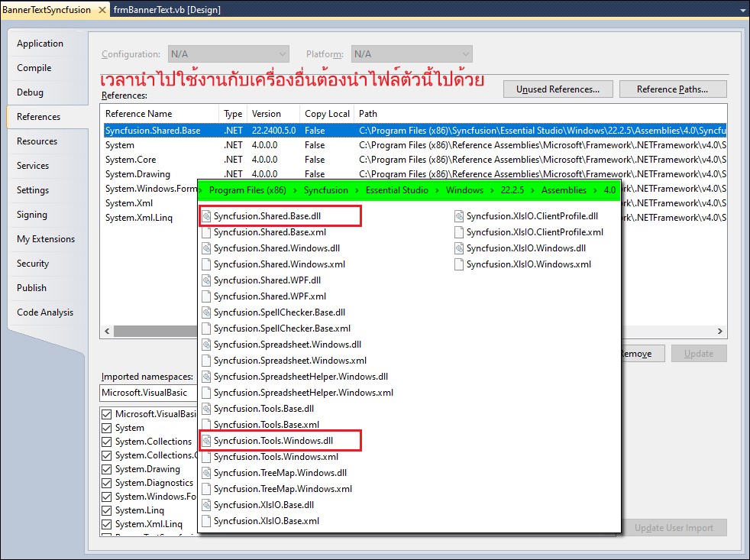
Task: Click the Syncfusion.Tools.Base.dll file icon
Action: (206, 409)
